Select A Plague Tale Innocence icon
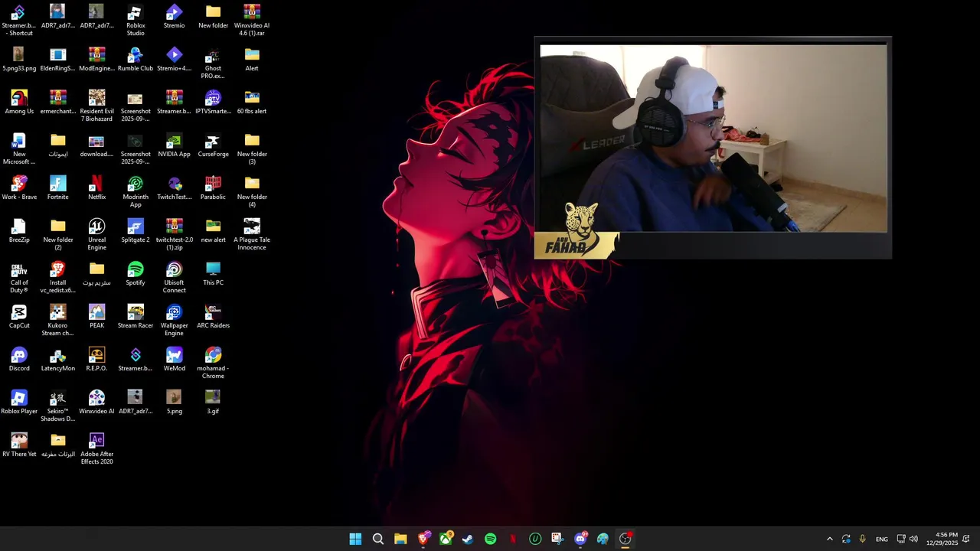Image resolution: width=980 pixels, height=551 pixels. pyautogui.click(x=252, y=234)
